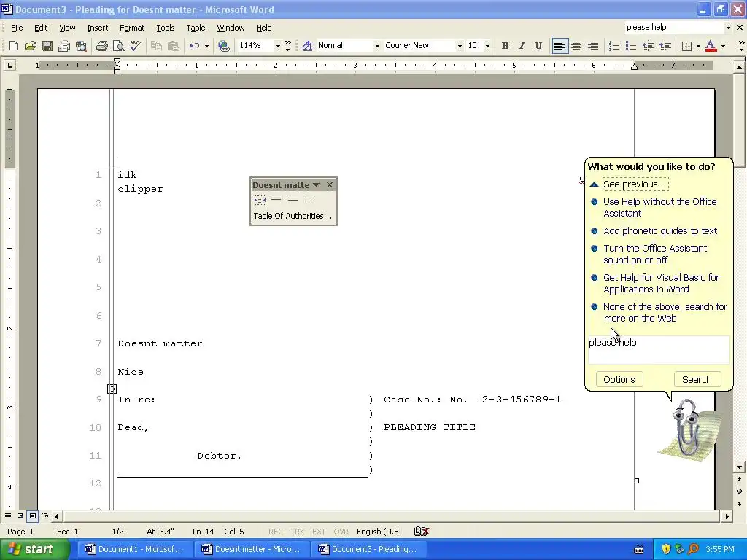Viewport: 747px width, 560px height.
Task: Open the Edit menu
Action: point(41,28)
